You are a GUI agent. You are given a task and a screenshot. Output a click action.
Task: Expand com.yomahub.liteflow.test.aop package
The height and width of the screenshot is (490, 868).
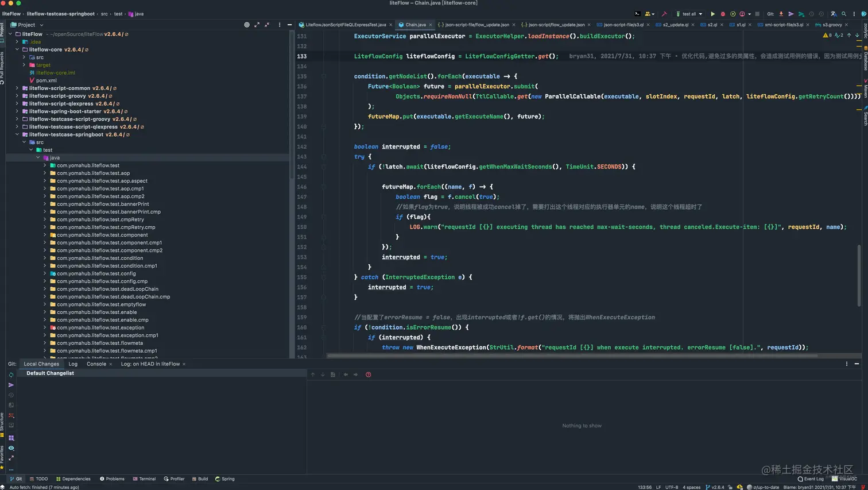pyautogui.click(x=45, y=173)
